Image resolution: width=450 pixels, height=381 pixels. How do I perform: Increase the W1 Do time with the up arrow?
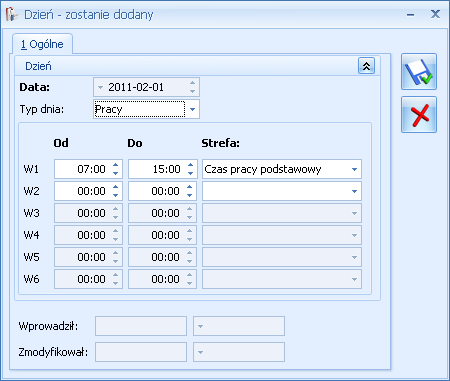click(190, 165)
